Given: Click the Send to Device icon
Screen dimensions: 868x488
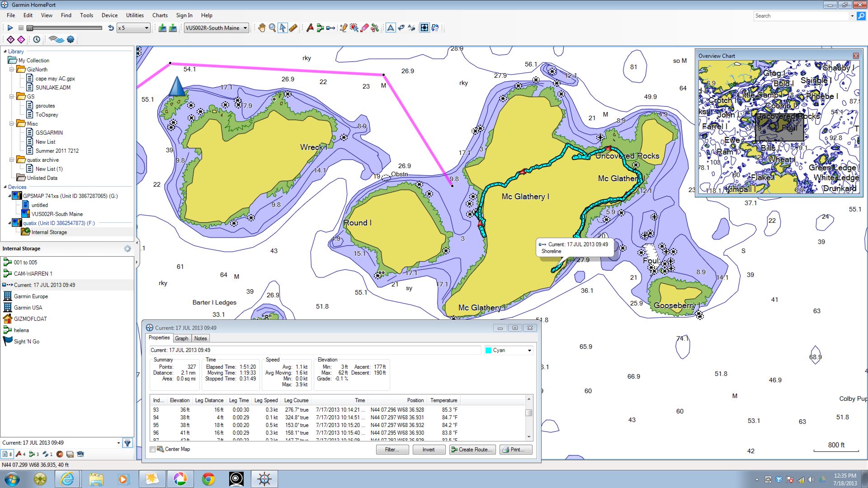Looking at the screenshot, I should (x=162, y=28).
